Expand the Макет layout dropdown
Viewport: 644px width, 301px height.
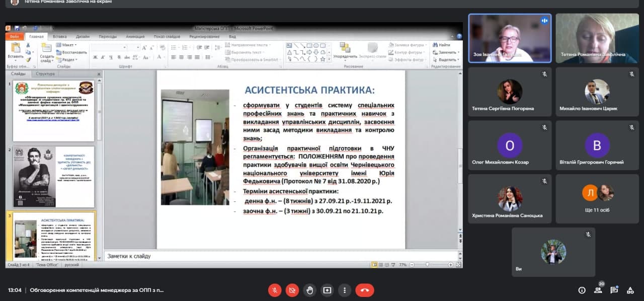67,45
